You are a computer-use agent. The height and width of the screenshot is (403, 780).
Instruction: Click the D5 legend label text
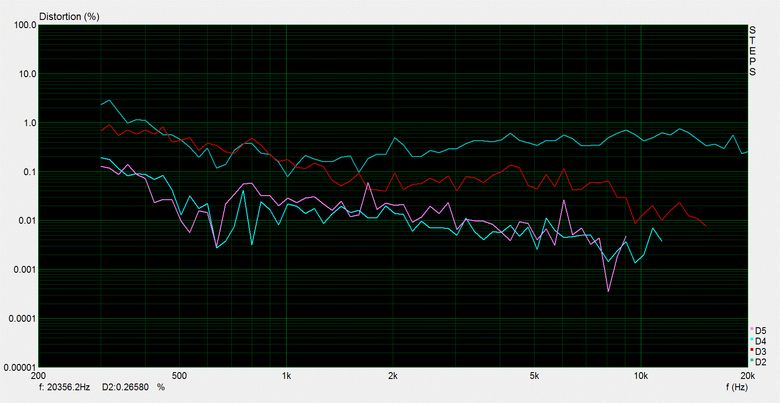pos(761,330)
